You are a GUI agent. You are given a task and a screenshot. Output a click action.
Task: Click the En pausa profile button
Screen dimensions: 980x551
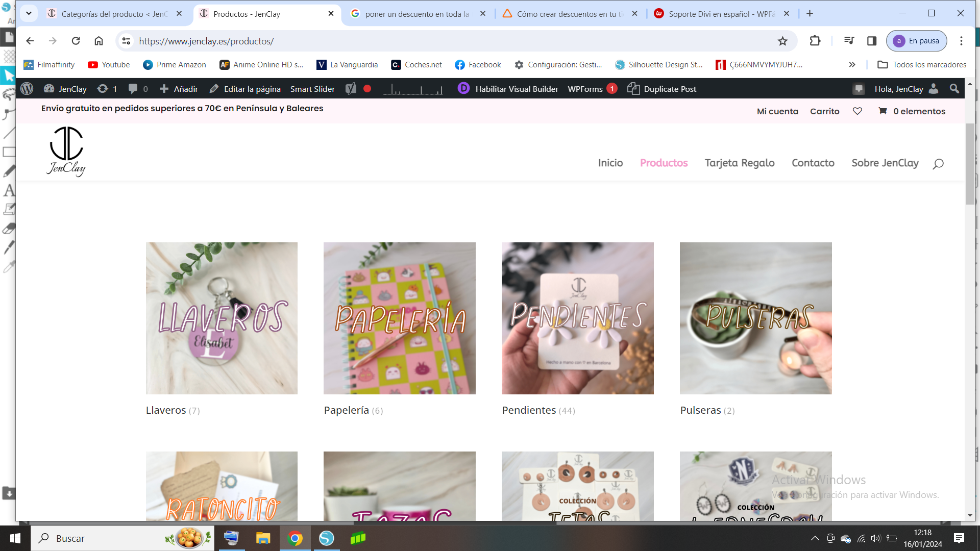917,41
